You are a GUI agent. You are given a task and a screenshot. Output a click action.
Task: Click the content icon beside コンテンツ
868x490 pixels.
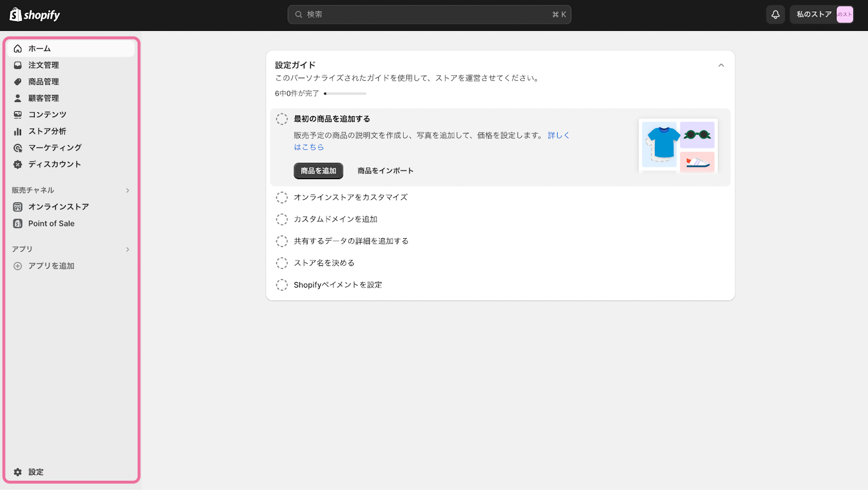tap(18, 114)
